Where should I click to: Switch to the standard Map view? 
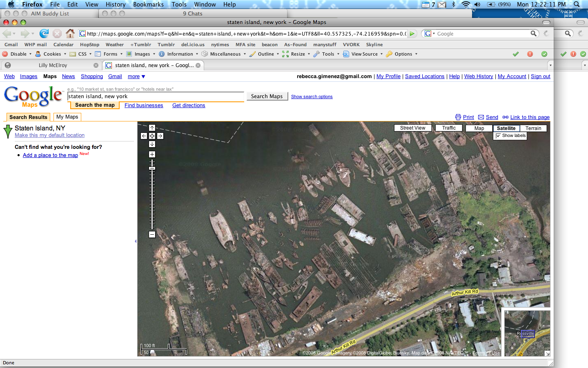[479, 128]
